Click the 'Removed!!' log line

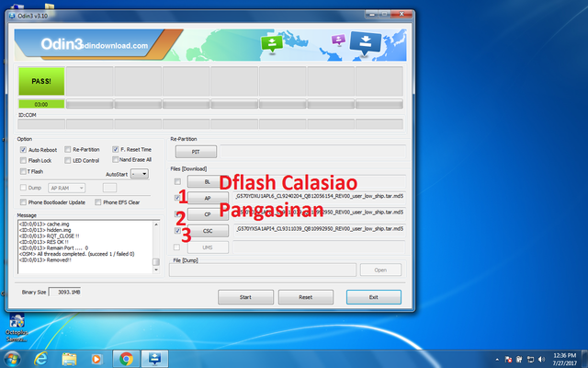click(45, 259)
